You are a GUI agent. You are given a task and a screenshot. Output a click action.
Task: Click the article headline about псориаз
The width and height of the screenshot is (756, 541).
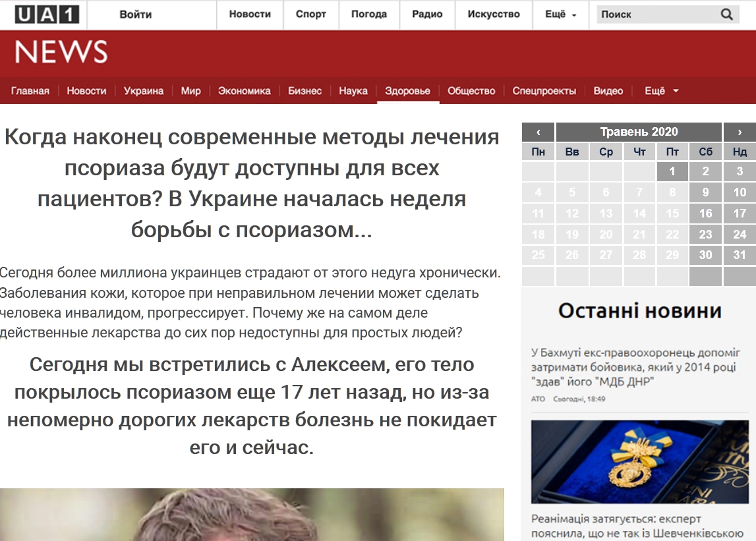(252, 183)
